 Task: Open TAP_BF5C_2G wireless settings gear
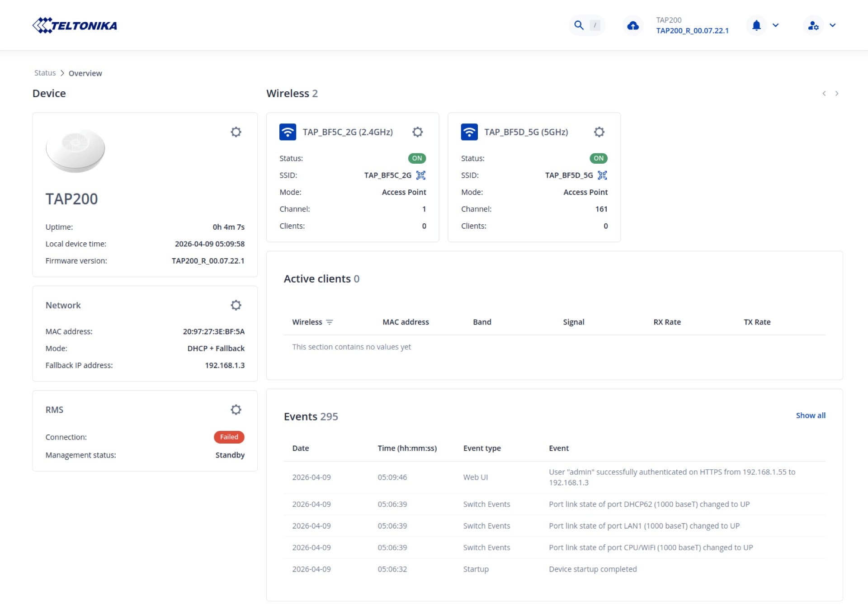pyautogui.click(x=418, y=132)
